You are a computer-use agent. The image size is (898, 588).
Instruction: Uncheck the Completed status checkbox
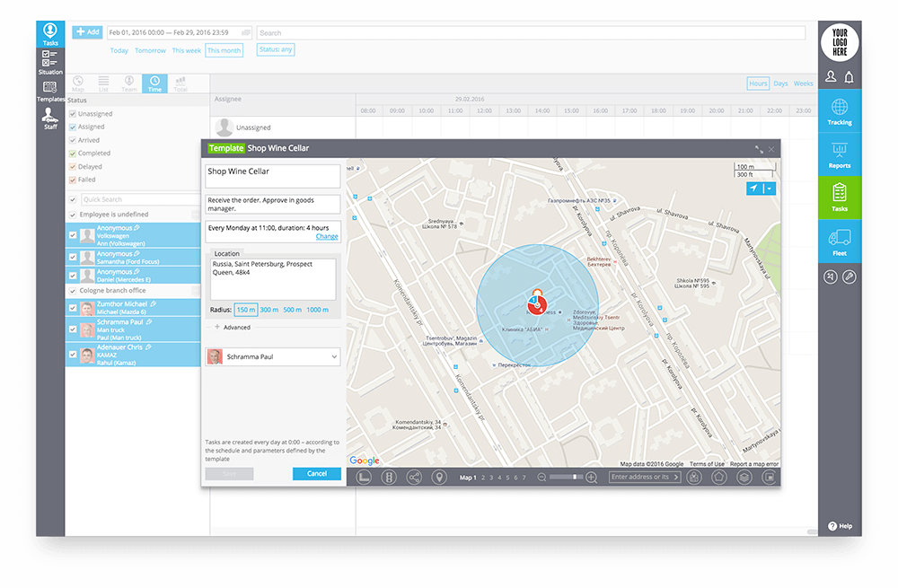(72, 154)
